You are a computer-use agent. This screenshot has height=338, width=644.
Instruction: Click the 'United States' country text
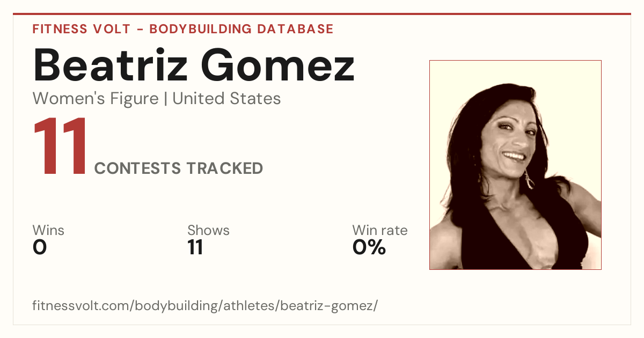point(226,99)
